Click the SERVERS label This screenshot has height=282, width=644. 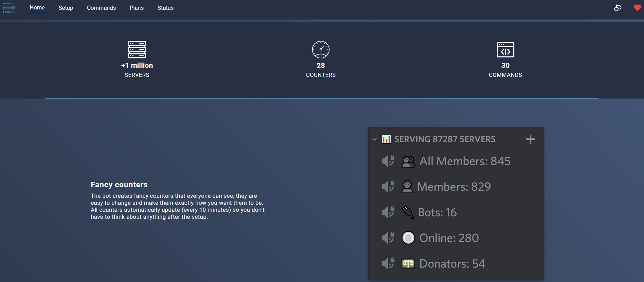[x=137, y=75]
